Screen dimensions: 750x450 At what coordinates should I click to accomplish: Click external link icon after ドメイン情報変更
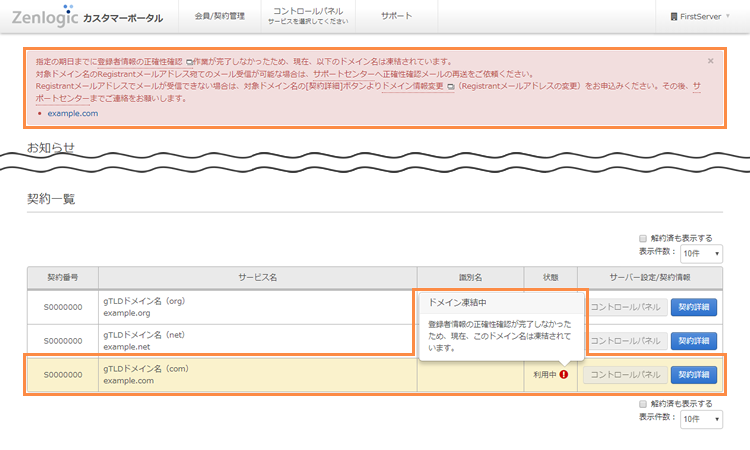pos(450,87)
